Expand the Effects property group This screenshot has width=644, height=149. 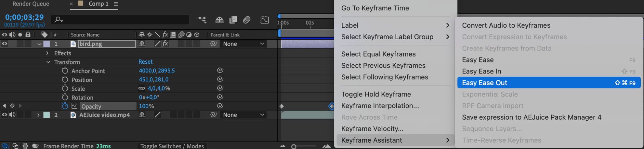click(x=47, y=53)
